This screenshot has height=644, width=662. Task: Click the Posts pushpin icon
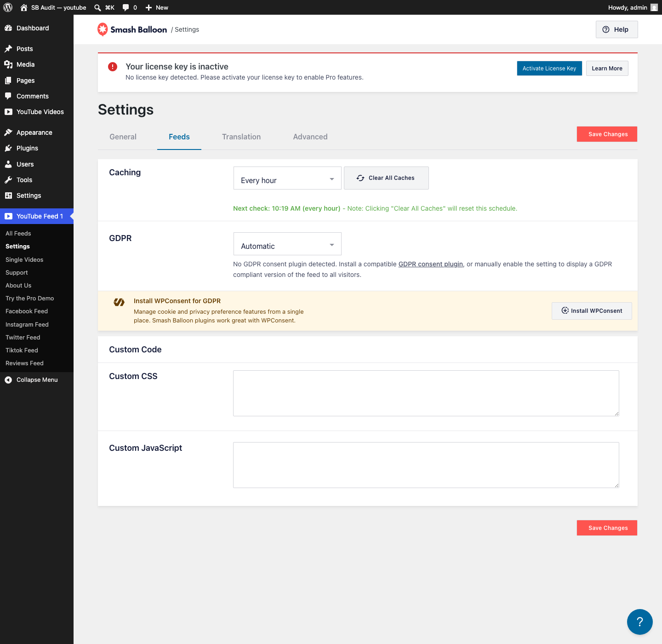[x=8, y=49]
